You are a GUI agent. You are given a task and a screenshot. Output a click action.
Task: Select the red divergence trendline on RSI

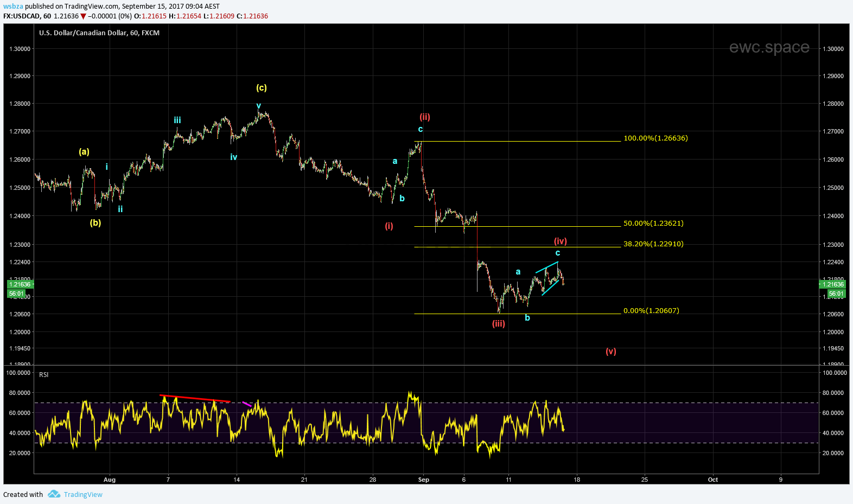[195, 399]
